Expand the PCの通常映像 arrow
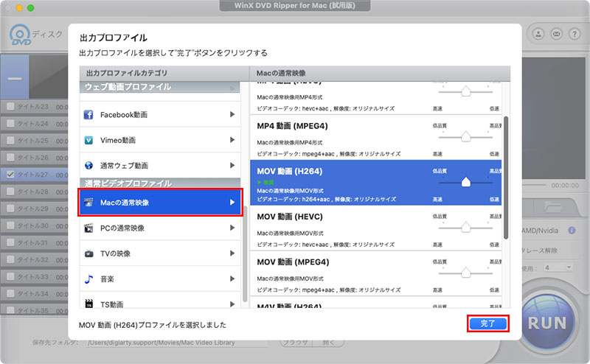The height and width of the screenshot is (364, 590). 232,228
